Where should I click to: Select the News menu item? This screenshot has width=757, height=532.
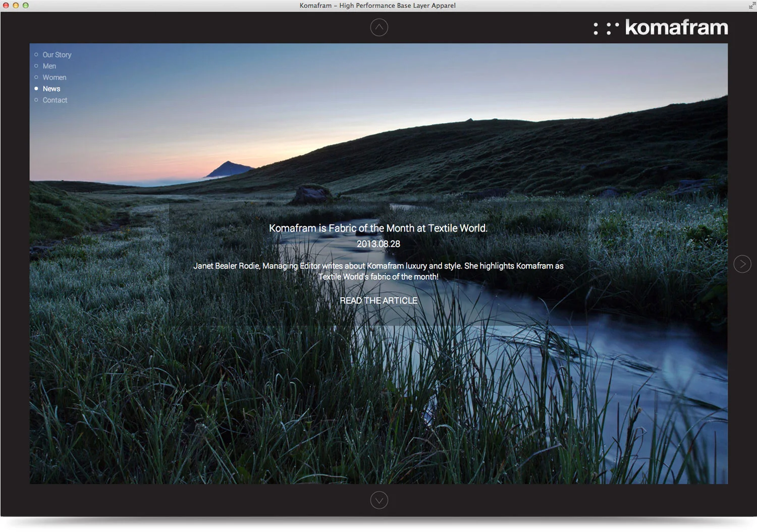click(51, 89)
